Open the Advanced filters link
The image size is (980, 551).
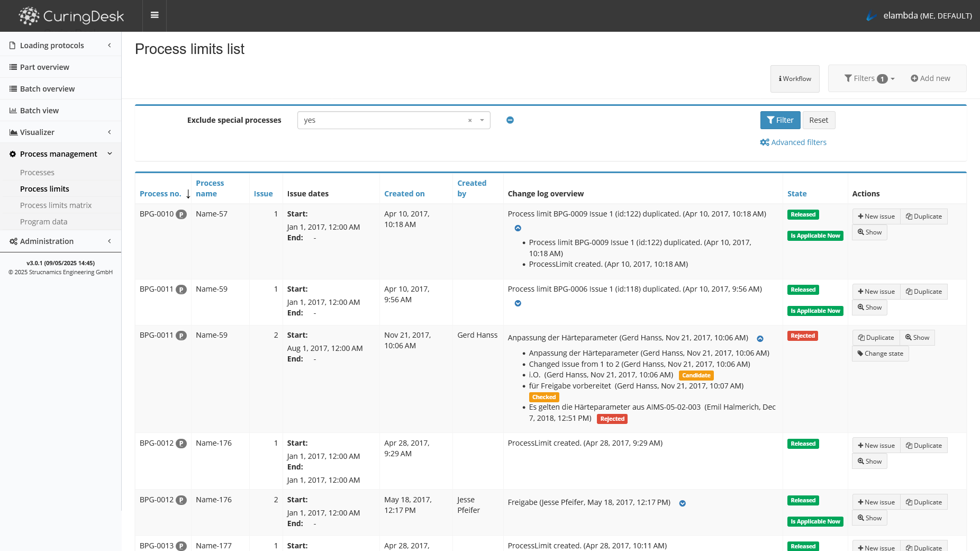point(793,142)
